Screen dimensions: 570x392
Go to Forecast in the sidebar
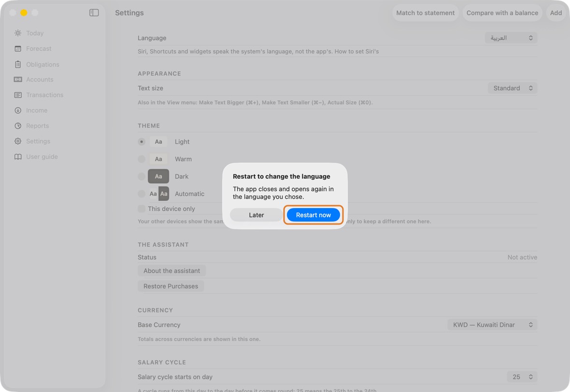click(39, 49)
